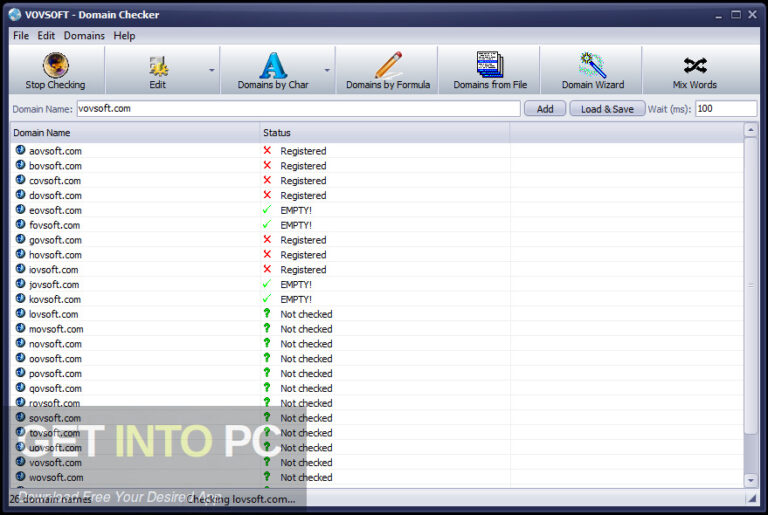
Task: Click the globe icon beside oovsoft.com
Action: 20,357
